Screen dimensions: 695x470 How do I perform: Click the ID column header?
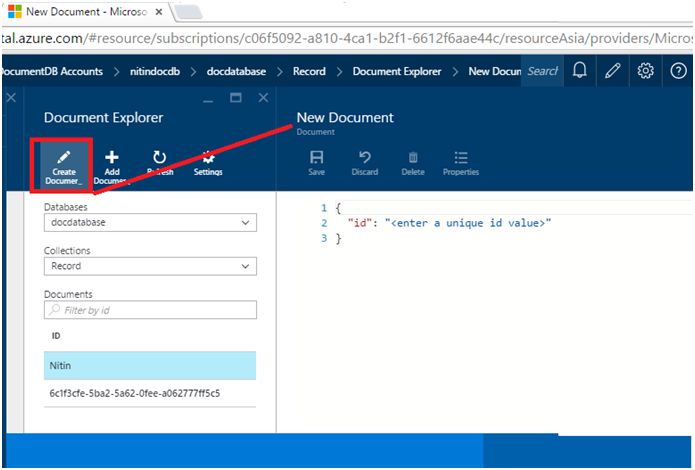[x=56, y=336]
